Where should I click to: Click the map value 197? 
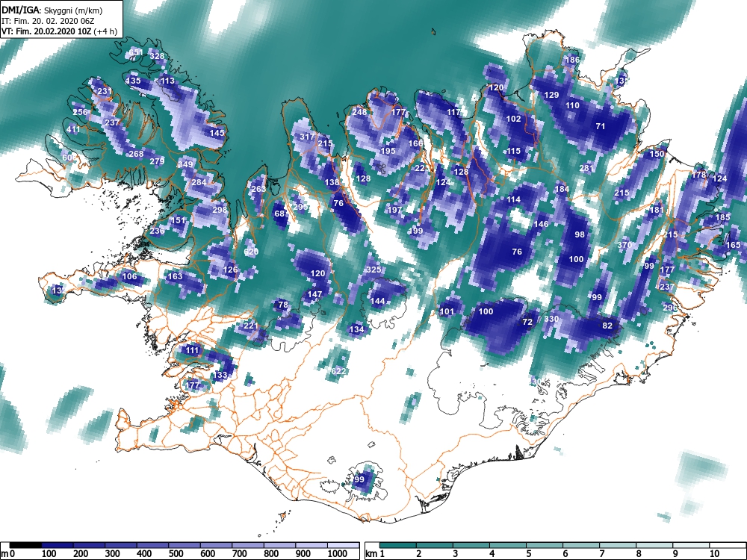click(x=395, y=210)
